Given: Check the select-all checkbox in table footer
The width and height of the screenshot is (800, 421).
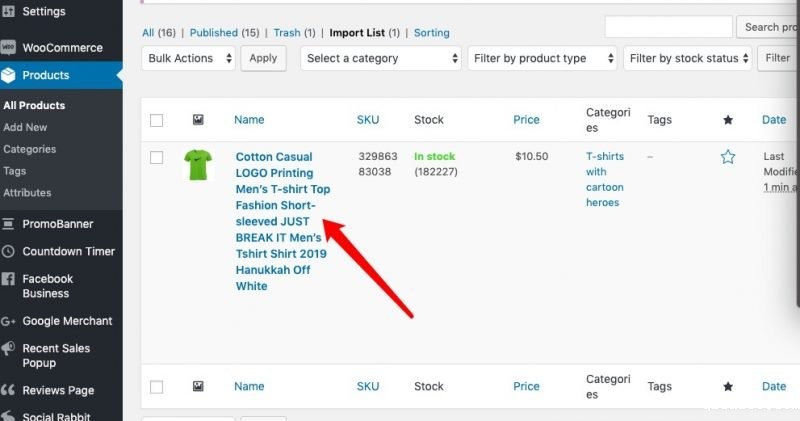Looking at the screenshot, I should (x=156, y=386).
